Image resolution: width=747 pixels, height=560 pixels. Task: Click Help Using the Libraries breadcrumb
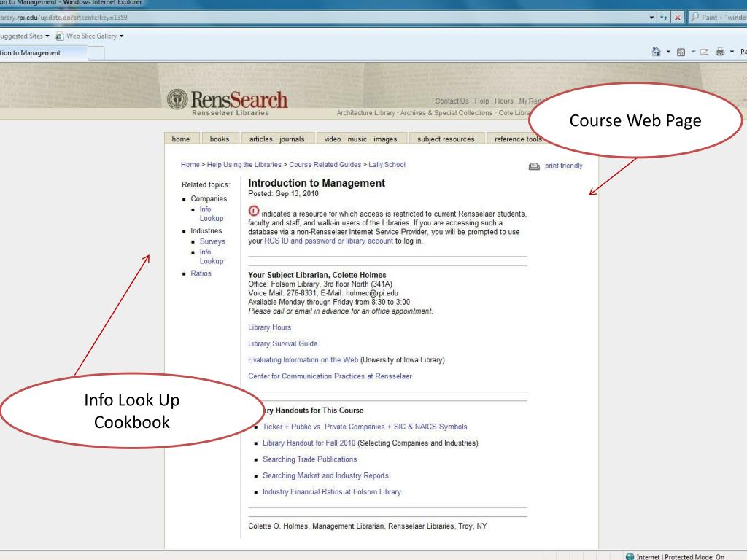244,165
